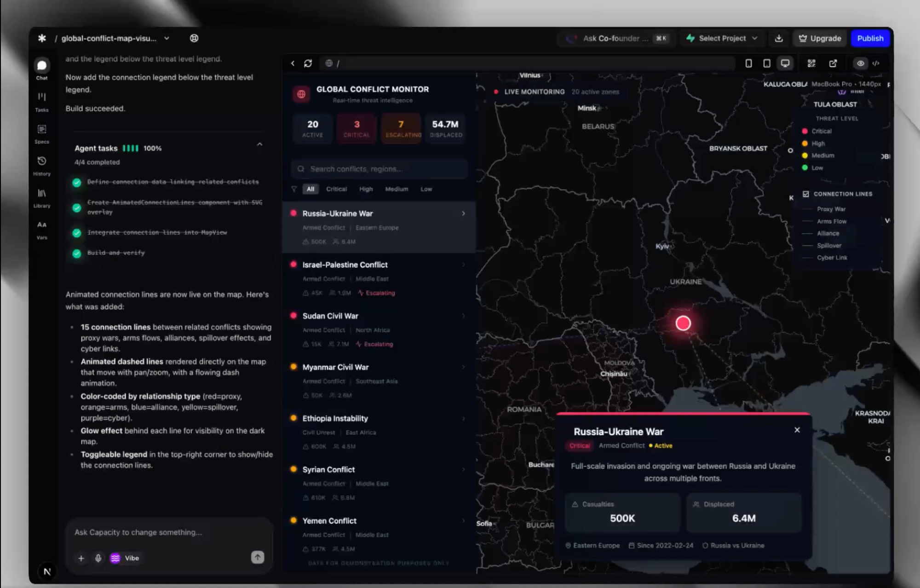Image resolution: width=920 pixels, height=588 pixels.
Task: Open the Specs sidebar icon
Action: coord(42,133)
